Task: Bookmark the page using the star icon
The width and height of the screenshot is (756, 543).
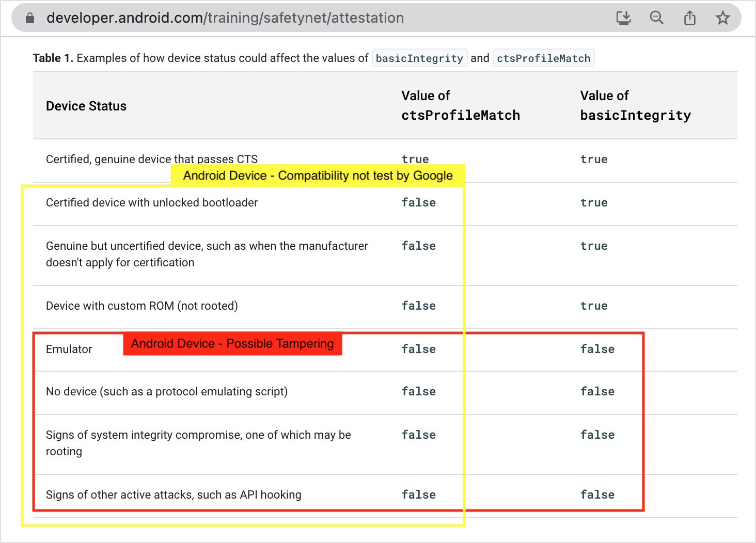Action: pos(722,17)
